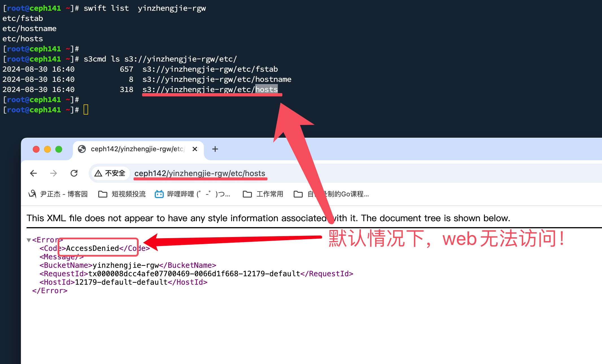The height and width of the screenshot is (364, 602).
Task: Click the empty <Message/> tag
Action: pos(62,257)
